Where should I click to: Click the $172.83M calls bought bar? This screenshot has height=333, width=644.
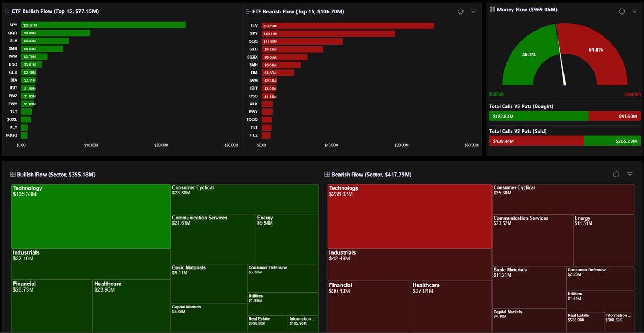click(539, 116)
